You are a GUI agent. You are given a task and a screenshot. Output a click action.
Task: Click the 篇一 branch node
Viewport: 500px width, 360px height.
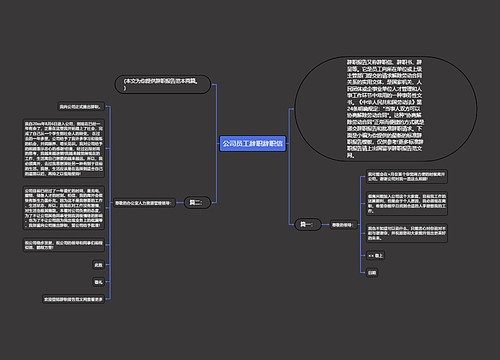point(308,224)
